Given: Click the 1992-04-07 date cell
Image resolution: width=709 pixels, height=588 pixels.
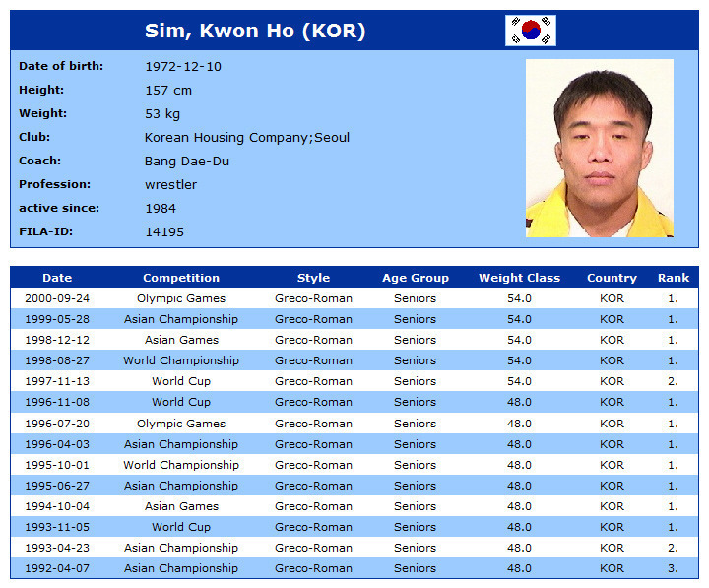Looking at the screenshot, I should pos(57,568).
